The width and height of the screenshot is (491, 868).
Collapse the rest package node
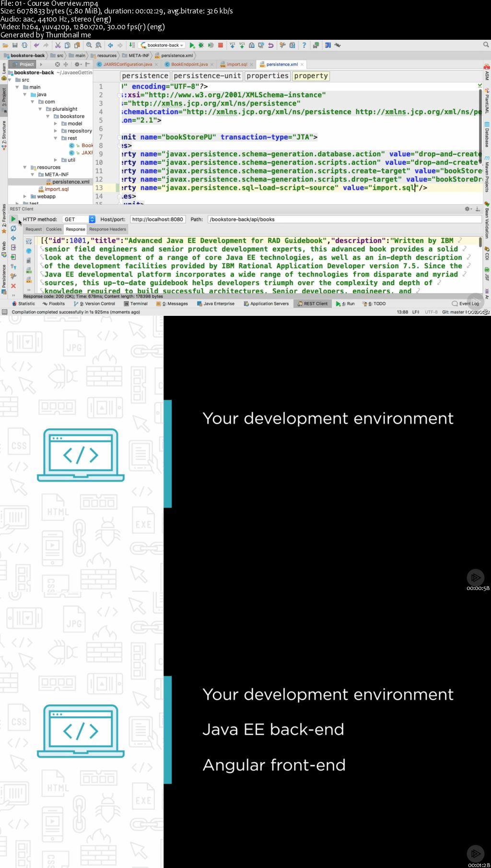click(56, 138)
